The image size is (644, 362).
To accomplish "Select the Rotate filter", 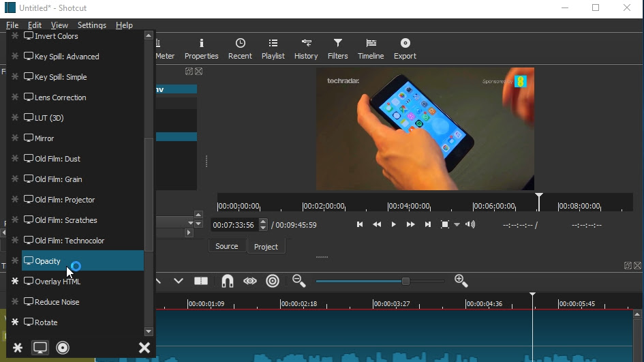I will click(82, 322).
